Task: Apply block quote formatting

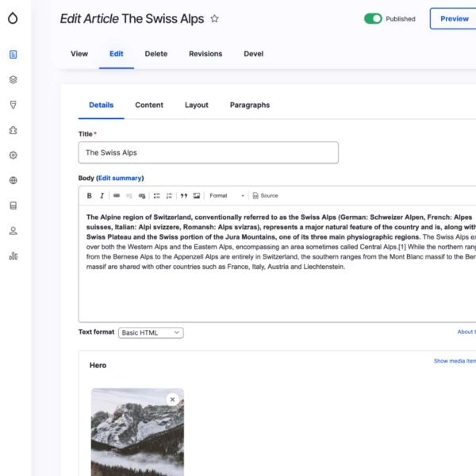Action: click(184, 196)
